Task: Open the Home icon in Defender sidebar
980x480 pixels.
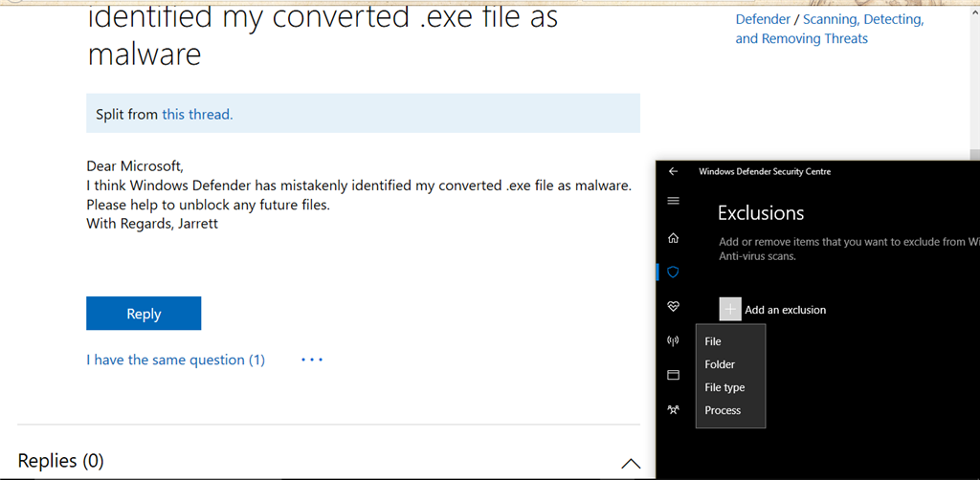Action: pyautogui.click(x=673, y=238)
